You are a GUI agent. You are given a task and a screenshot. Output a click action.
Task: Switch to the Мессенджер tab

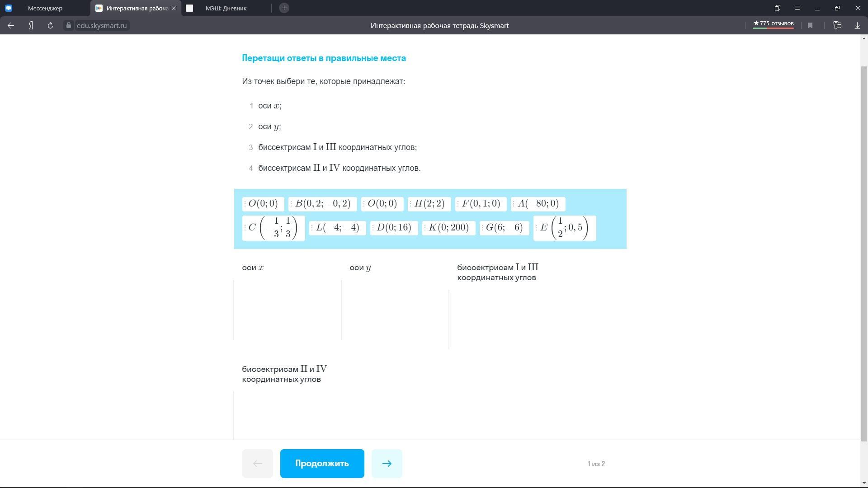pyautogui.click(x=45, y=8)
